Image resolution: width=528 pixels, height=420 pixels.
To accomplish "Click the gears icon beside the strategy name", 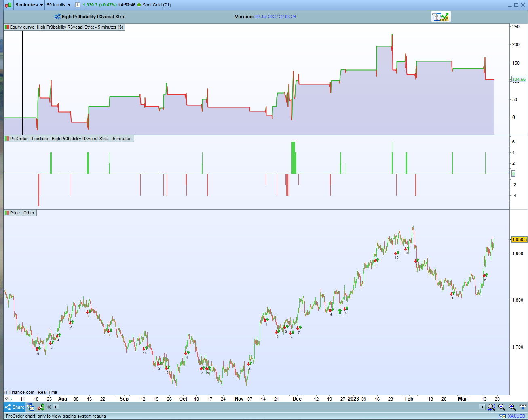I will 57,17.
